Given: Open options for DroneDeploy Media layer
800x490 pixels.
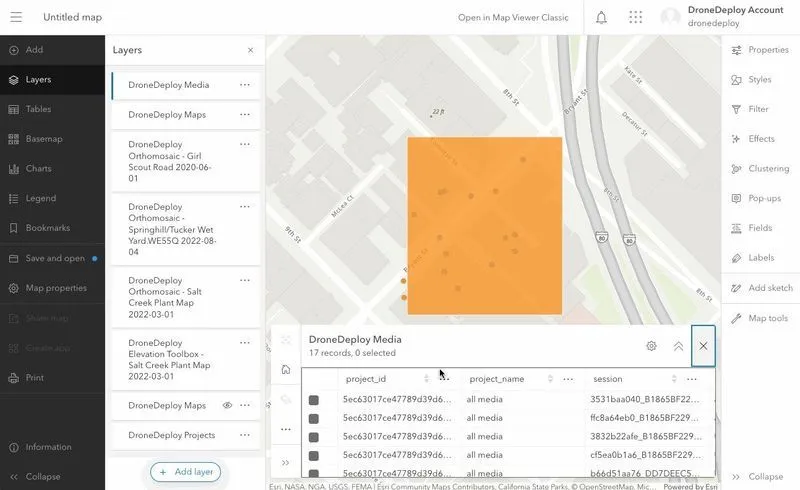Looking at the screenshot, I should click(245, 85).
